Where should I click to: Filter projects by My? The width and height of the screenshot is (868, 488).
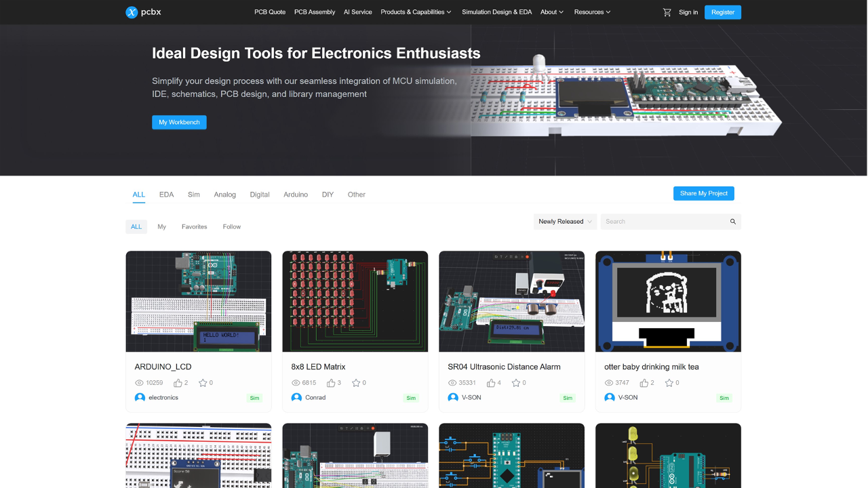point(162,227)
